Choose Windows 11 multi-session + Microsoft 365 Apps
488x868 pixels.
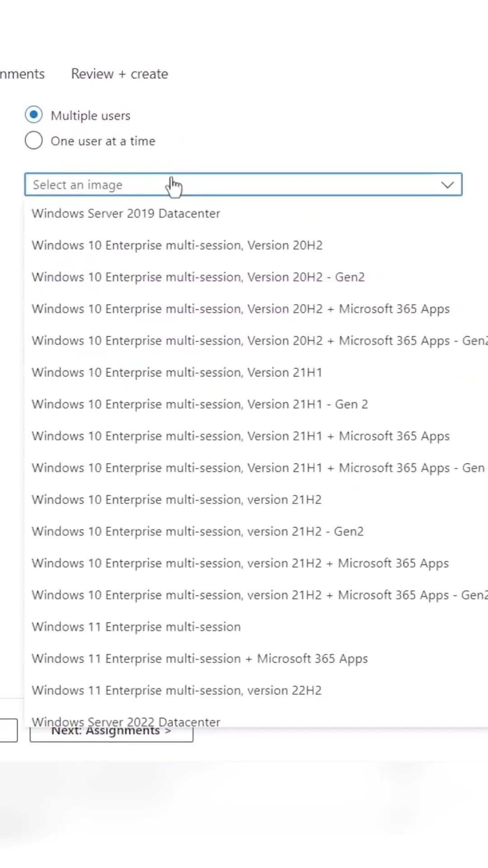point(199,659)
